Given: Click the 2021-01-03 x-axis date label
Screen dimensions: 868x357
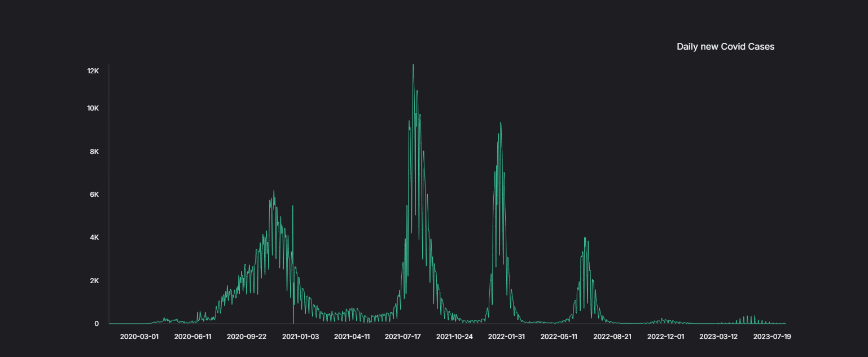Looking at the screenshot, I should [x=300, y=337].
